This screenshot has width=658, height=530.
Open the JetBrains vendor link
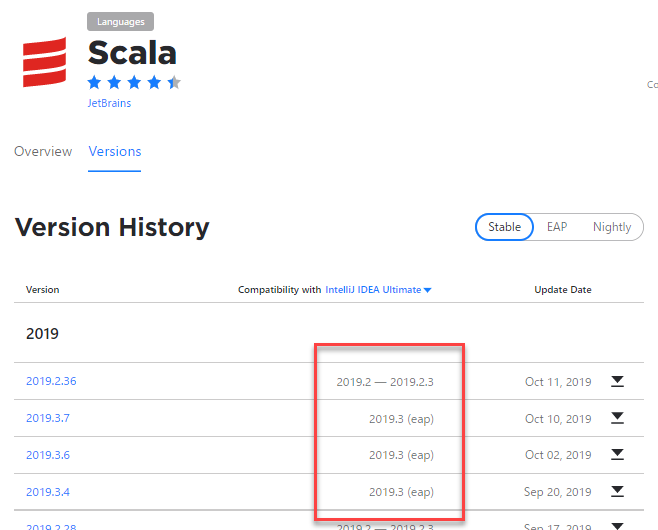(x=109, y=103)
